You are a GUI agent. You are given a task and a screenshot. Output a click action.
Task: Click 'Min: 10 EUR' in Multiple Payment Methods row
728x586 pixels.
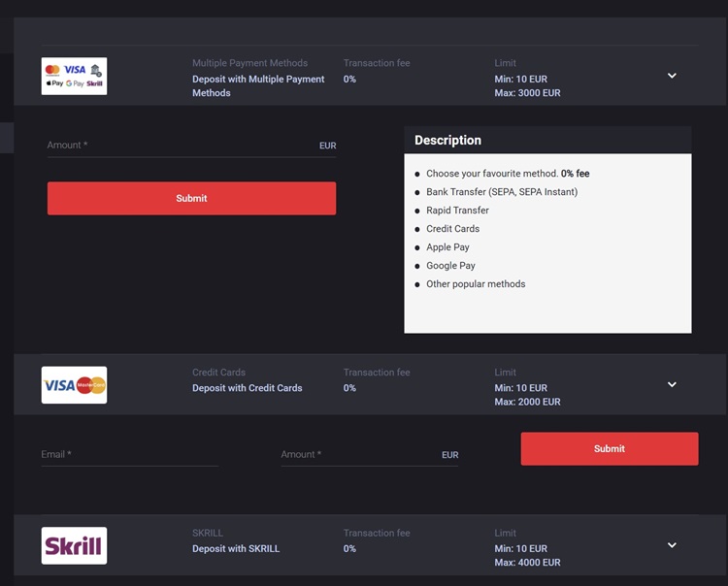click(x=521, y=79)
